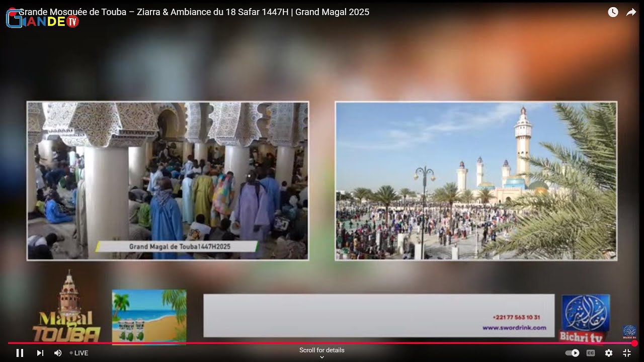
Task: Click the Magal Touba logo
Action: (67, 307)
